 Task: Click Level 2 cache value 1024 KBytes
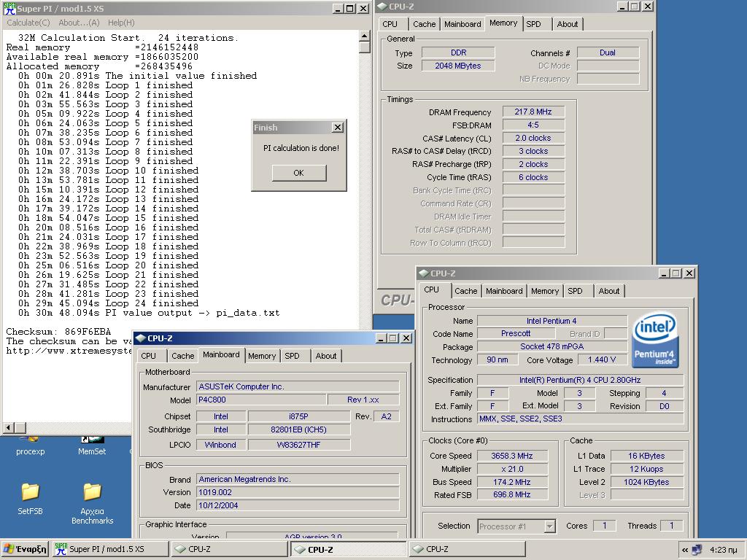[x=646, y=482]
